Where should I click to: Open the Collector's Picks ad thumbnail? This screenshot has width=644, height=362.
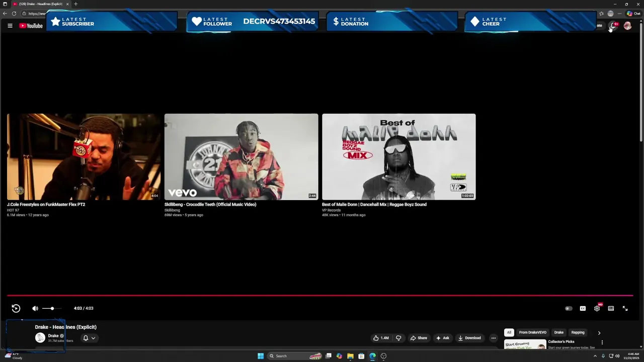pyautogui.click(x=525, y=344)
